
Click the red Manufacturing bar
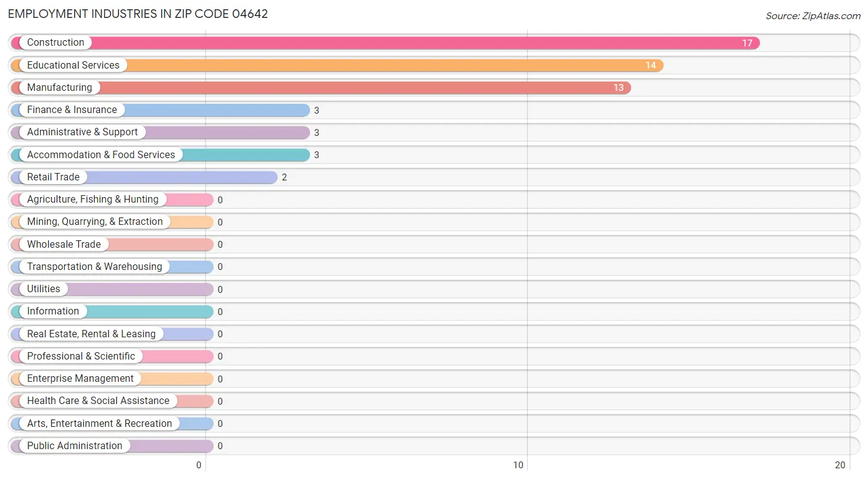coord(321,88)
